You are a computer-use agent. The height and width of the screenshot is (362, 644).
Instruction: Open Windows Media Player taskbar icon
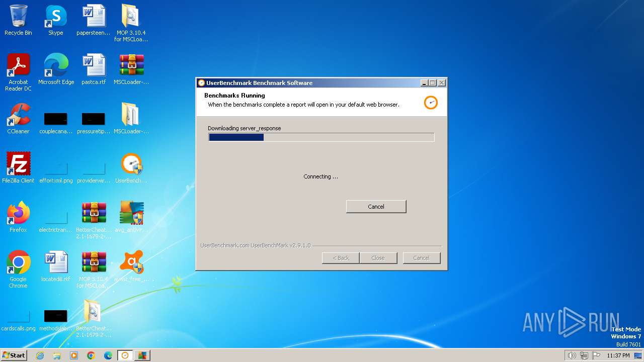click(74, 355)
